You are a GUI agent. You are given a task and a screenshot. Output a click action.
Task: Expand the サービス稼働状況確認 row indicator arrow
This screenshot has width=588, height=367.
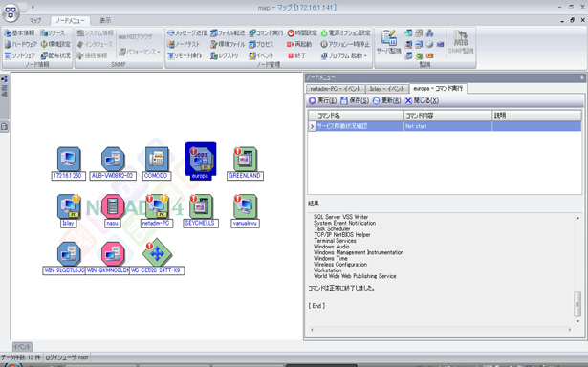[x=312, y=126]
